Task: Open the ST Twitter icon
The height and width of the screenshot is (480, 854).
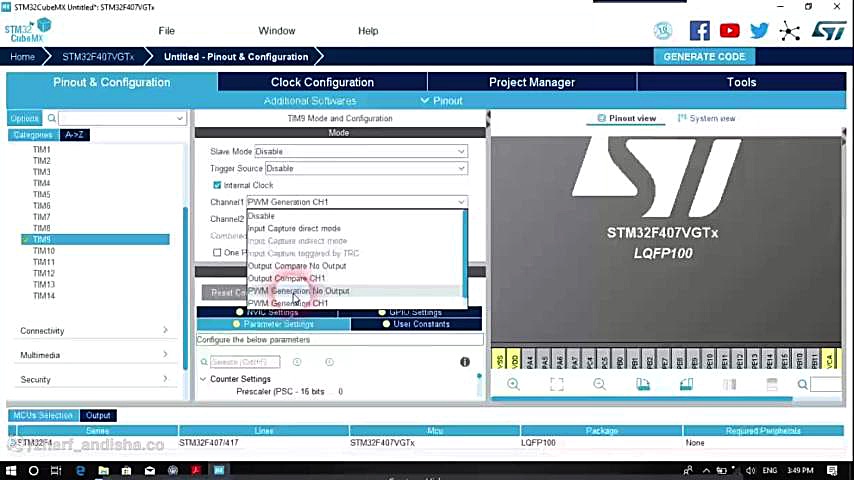Action: [x=759, y=31]
